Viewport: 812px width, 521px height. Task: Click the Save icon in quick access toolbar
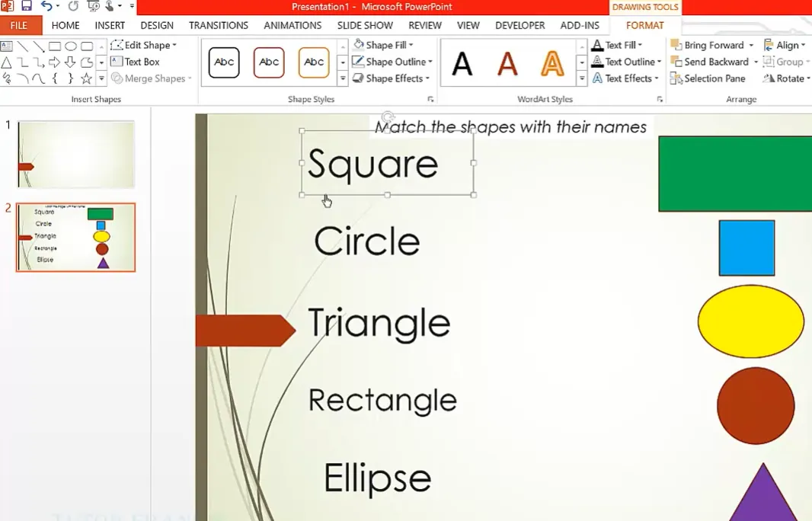pyautogui.click(x=27, y=7)
